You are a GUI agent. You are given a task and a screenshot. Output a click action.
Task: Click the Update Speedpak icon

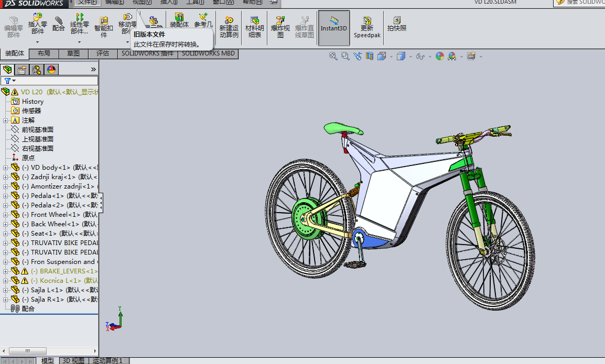click(x=367, y=28)
